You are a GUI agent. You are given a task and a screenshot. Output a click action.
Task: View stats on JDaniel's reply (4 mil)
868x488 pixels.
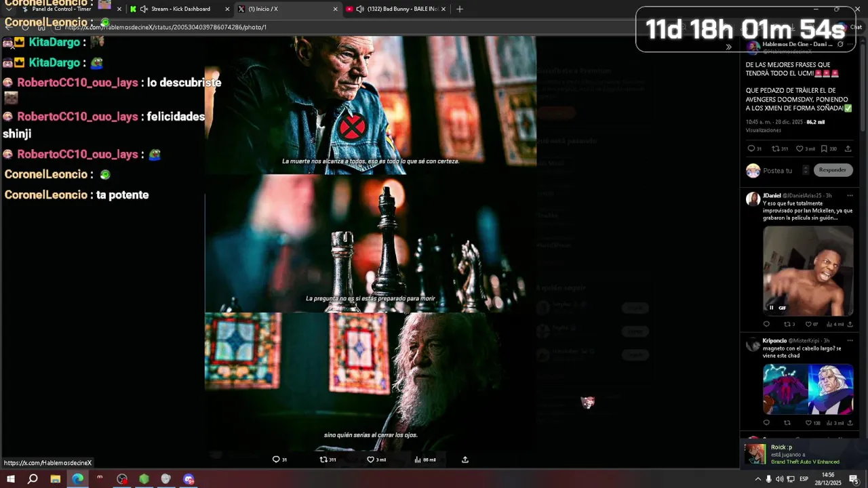[x=834, y=324]
